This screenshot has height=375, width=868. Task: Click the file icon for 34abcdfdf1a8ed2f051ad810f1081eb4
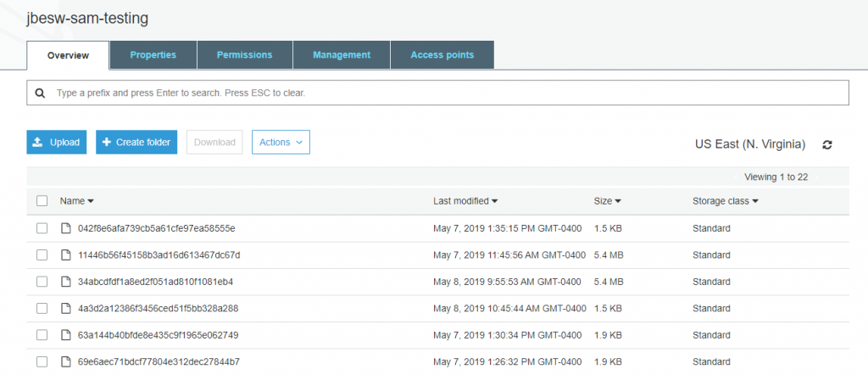[x=66, y=282]
